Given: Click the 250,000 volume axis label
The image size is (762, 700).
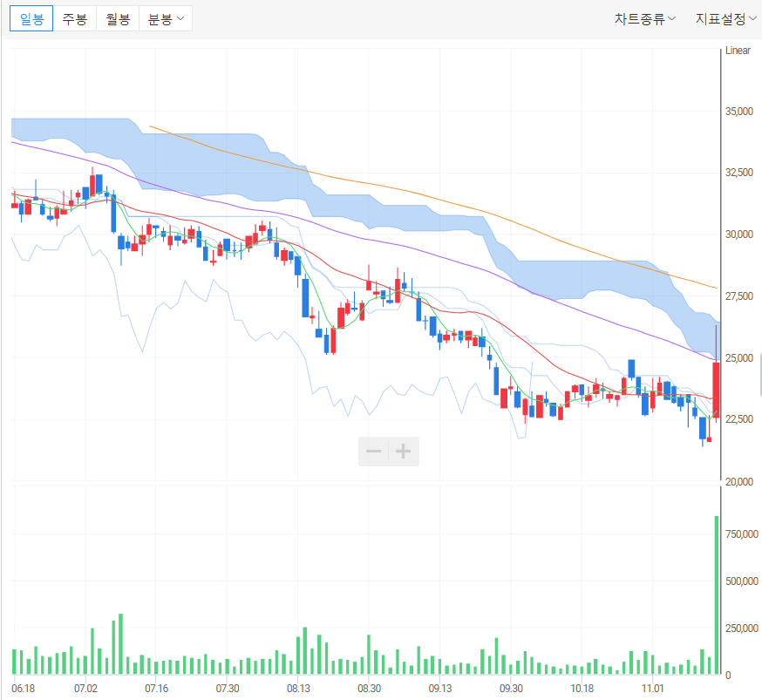Looking at the screenshot, I should (x=742, y=629).
